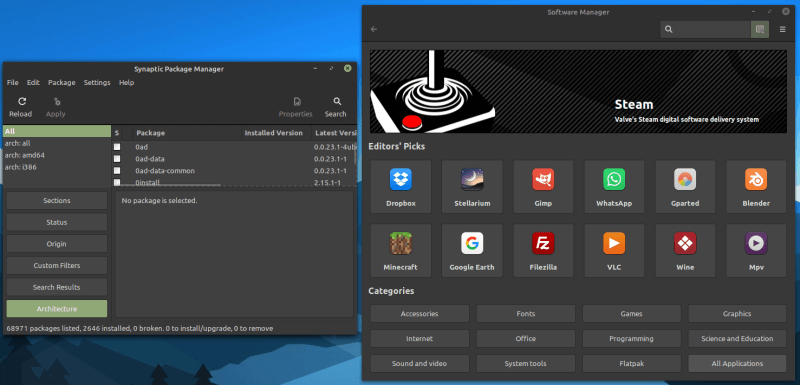Tick the checkbox for 0ad-data-common package

click(x=117, y=170)
